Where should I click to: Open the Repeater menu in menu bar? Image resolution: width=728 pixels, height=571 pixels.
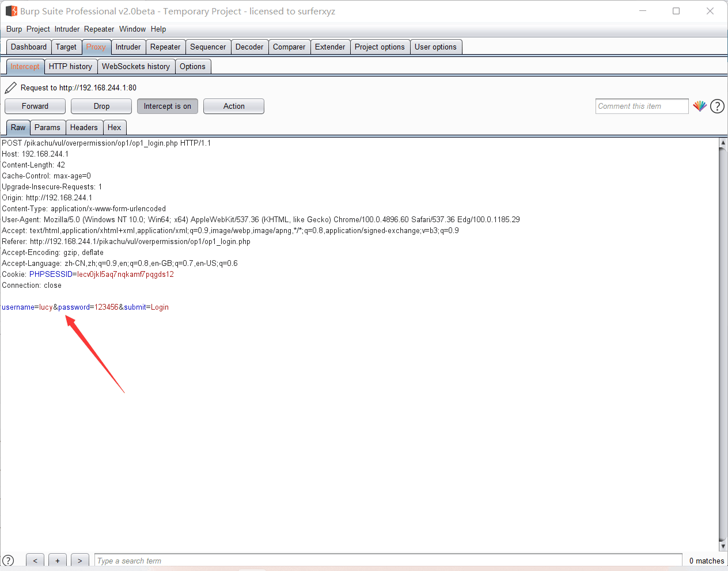99,29
